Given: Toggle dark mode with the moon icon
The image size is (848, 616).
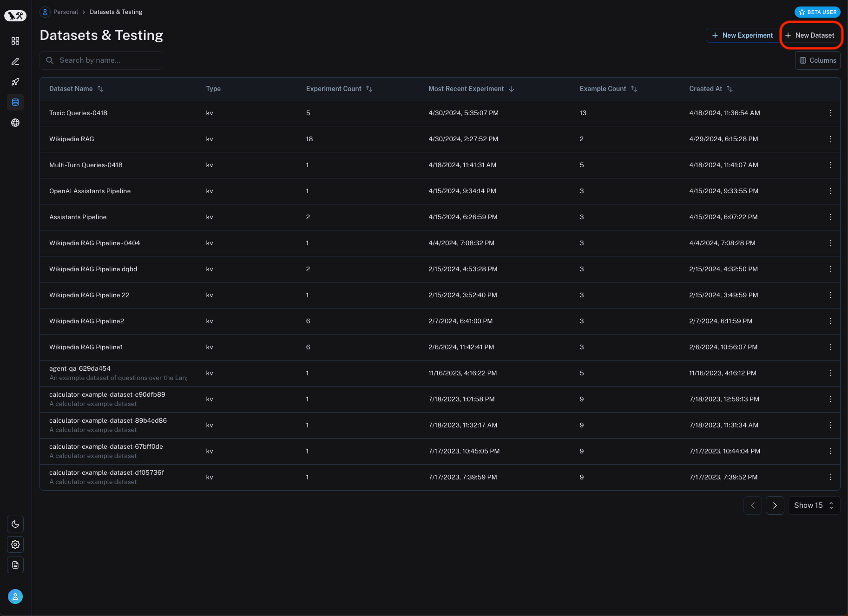Looking at the screenshot, I should pos(15,524).
